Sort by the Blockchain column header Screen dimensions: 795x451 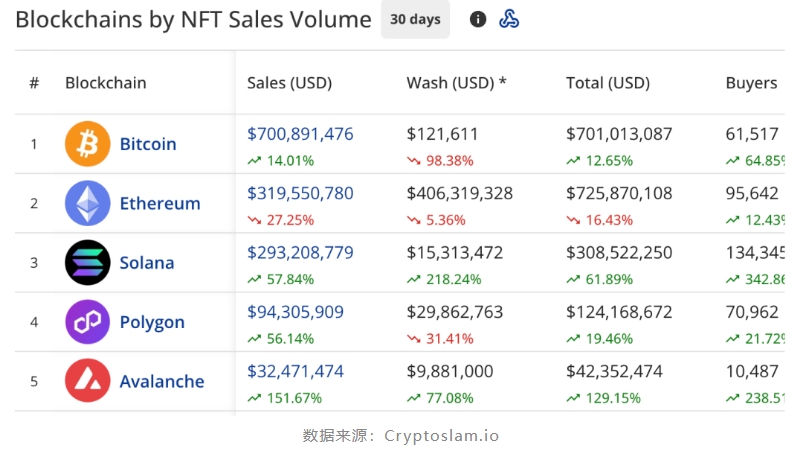105,83
